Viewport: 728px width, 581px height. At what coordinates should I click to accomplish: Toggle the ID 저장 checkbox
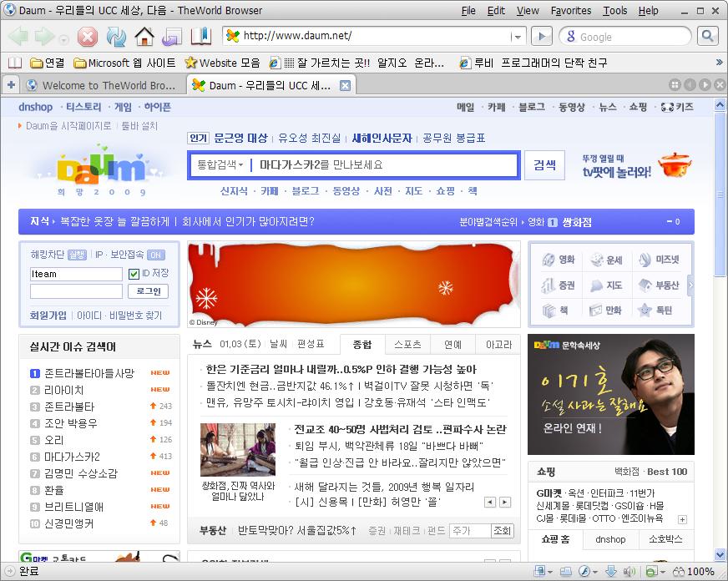[x=134, y=274]
